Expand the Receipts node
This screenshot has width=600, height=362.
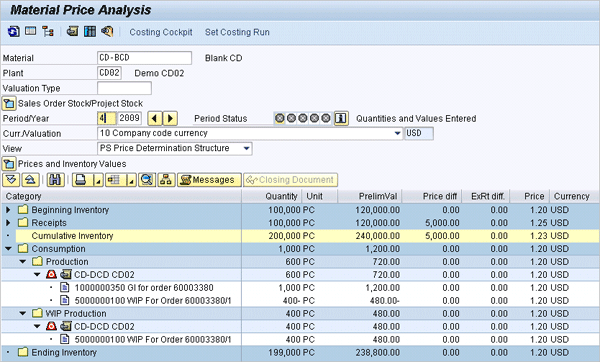pyautogui.click(x=8, y=223)
